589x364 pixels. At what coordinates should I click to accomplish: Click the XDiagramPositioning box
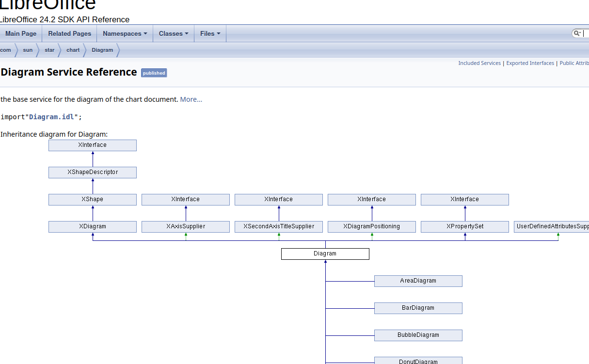point(372,226)
